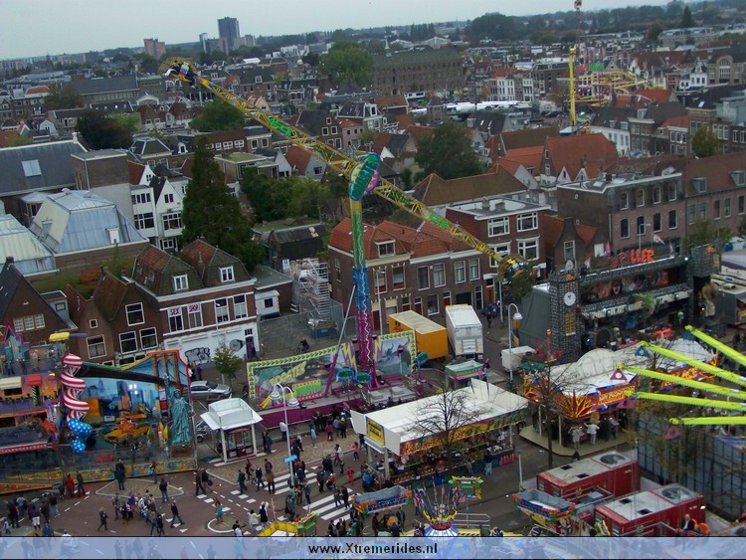Click the www.Xtremerides.nl watermark text
746x560 pixels.
click(x=373, y=549)
